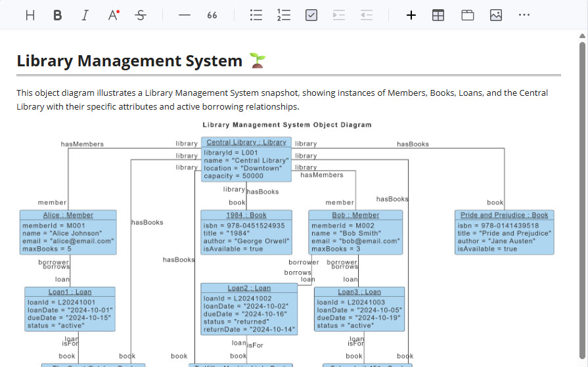The width and height of the screenshot is (588, 367).
Task: Select 1984 : Book object box
Action: pyautogui.click(x=246, y=232)
